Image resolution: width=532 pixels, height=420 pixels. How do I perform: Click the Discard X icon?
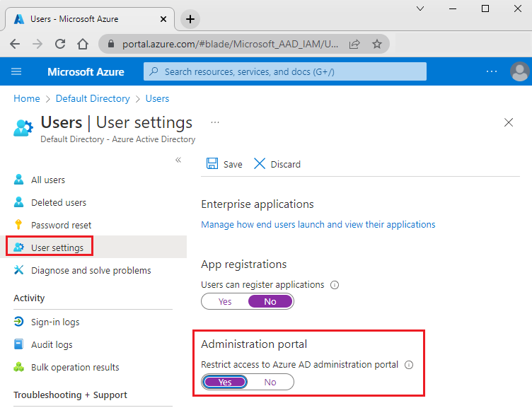(x=260, y=164)
